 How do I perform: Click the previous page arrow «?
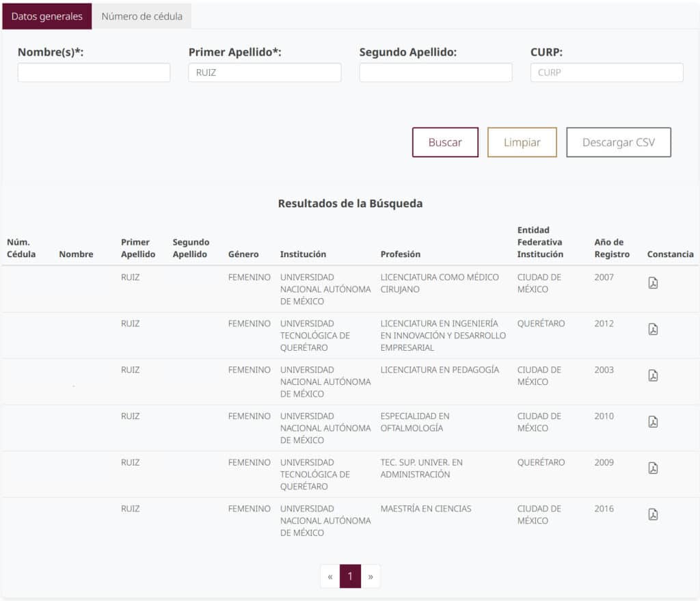(x=329, y=576)
